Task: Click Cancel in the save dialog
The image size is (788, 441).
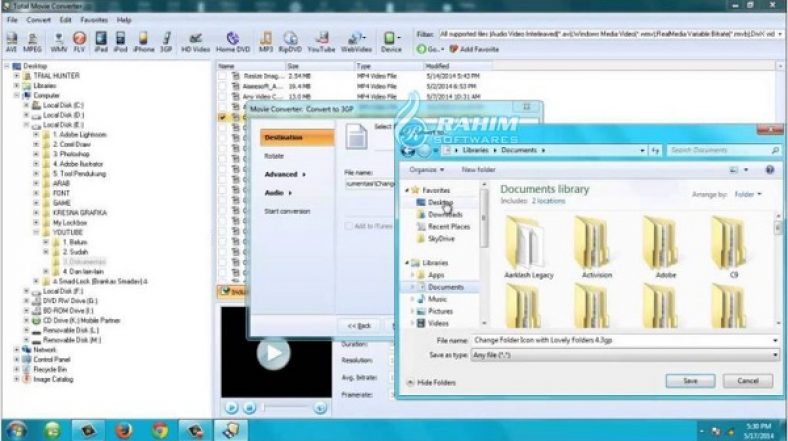Action: point(748,381)
